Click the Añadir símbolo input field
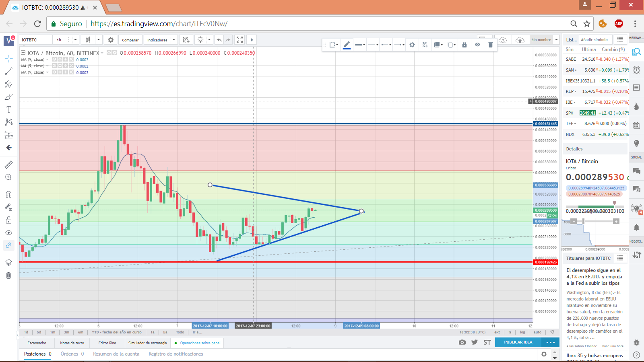 (x=596, y=39)
